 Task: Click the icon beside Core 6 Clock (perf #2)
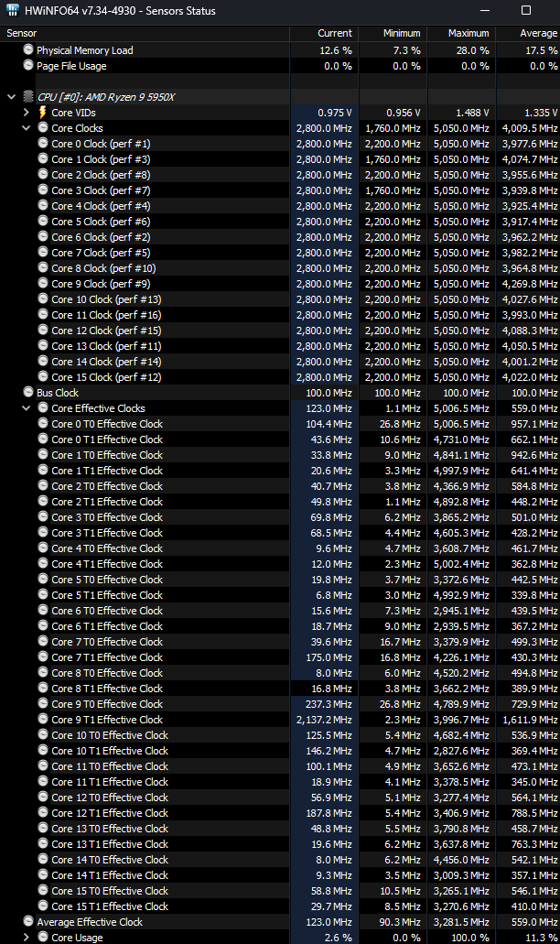[43, 236]
